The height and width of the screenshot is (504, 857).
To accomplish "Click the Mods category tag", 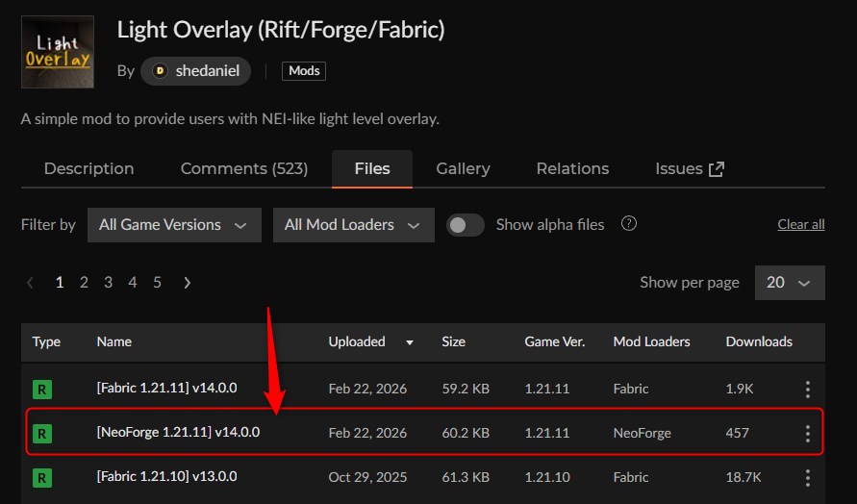I will tap(304, 71).
